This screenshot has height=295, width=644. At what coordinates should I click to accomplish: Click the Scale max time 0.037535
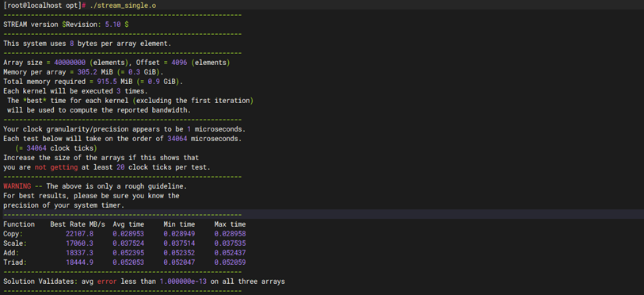tap(230, 243)
